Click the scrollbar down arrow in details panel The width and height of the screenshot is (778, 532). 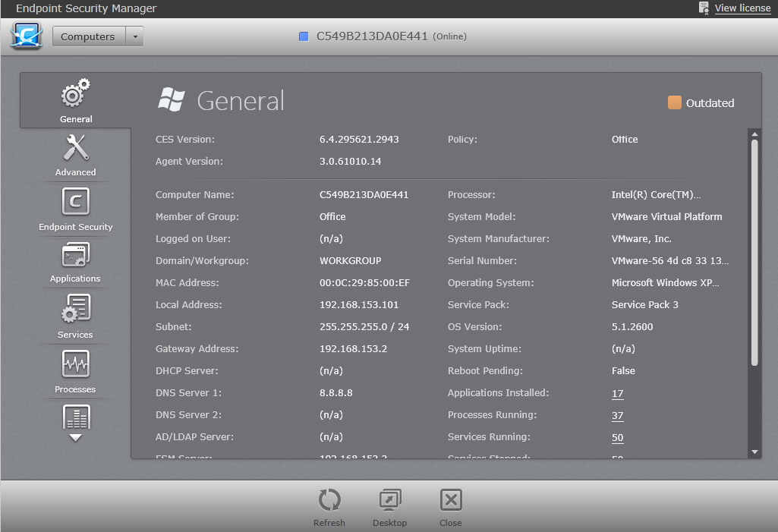(754, 452)
